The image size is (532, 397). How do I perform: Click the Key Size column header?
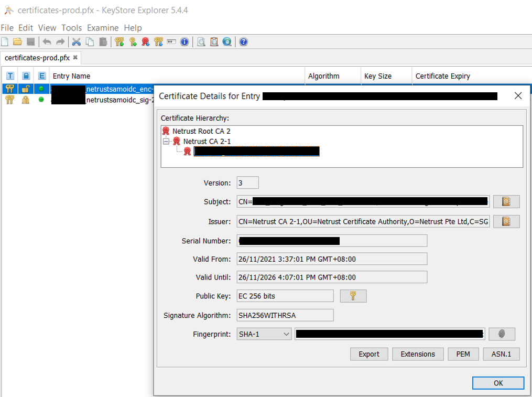click(x=386, y=76)
